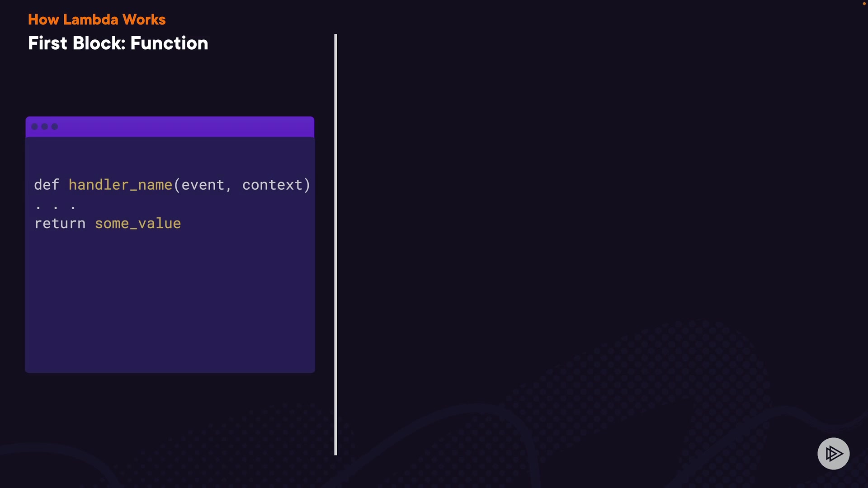Viewport: 868px width, 488px height.
Task: Click the purple title bar of the code window
Action: [181, 127]
